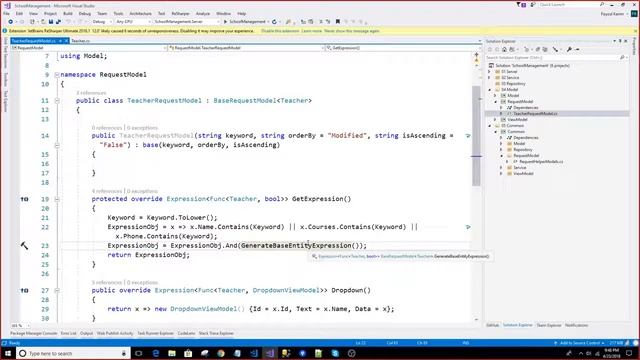Viewport: 640px width, 360px height.
Task: Click the override marker icon at line 19
Action: click(x=24, y=199)
